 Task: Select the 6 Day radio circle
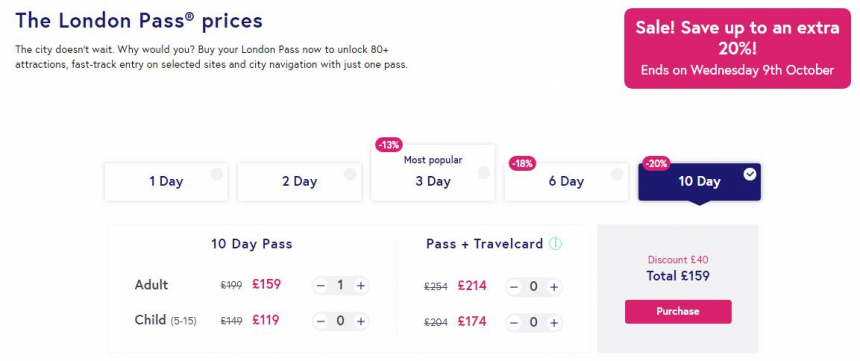tap(617, 174)
